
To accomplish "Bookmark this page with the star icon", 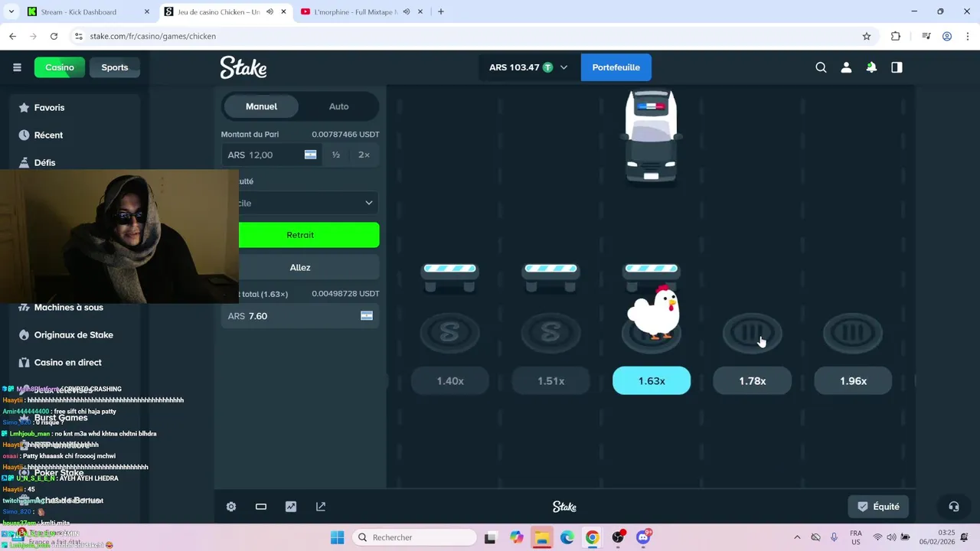I will coord(867,36).
